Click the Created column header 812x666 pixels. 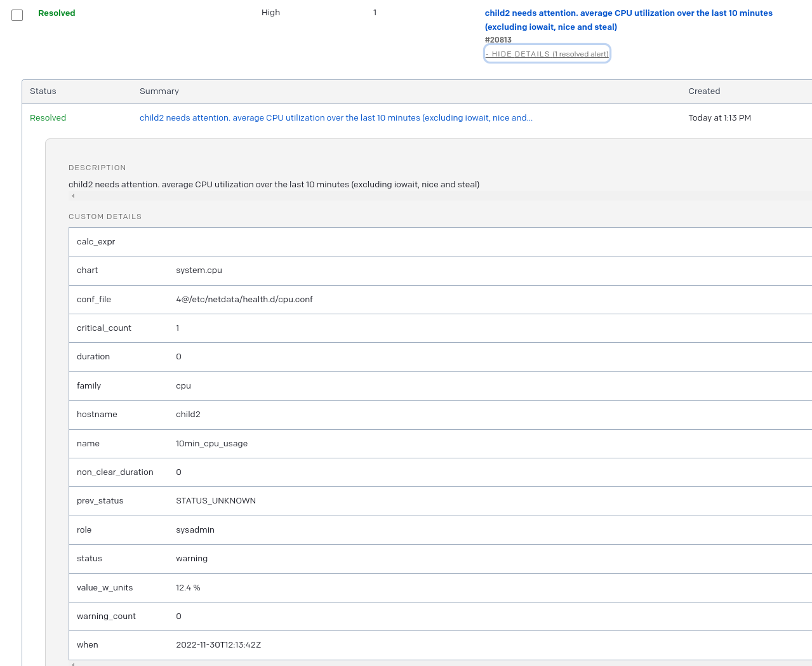[x=704, y=91]
